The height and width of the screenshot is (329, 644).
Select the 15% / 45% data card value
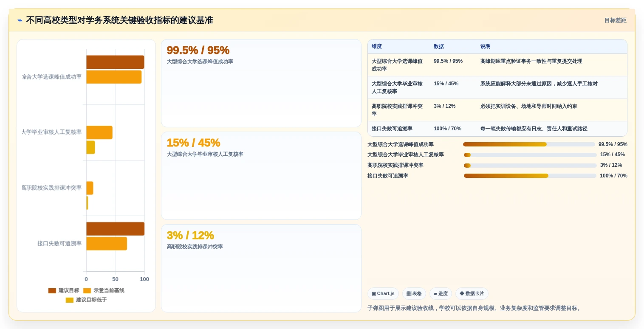[193, 143]
